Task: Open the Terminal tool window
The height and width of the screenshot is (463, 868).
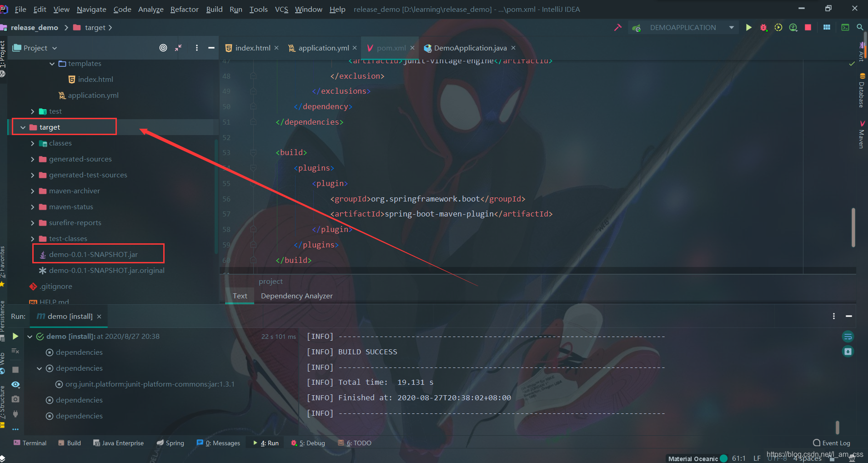Action: point(30,443)
